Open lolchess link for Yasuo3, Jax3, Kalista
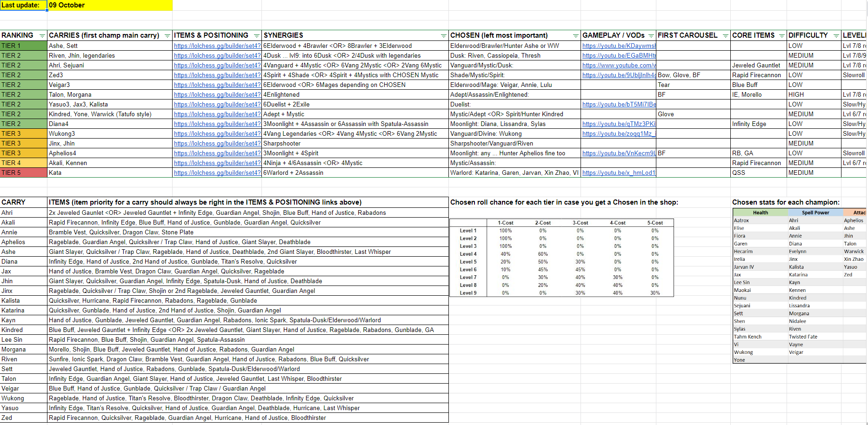Image resolution: width=868 pixels, height=425 pixels. (x=217, y=104)
